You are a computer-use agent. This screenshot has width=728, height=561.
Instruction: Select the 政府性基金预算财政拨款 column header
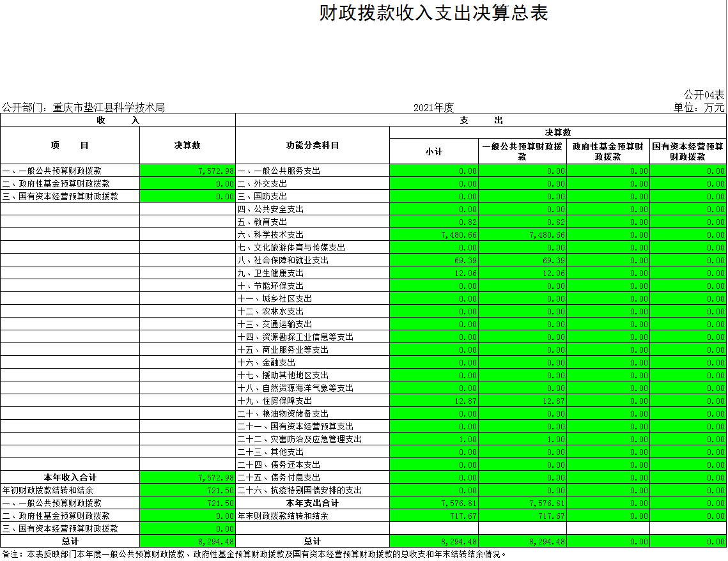click(x=608, y=151)
